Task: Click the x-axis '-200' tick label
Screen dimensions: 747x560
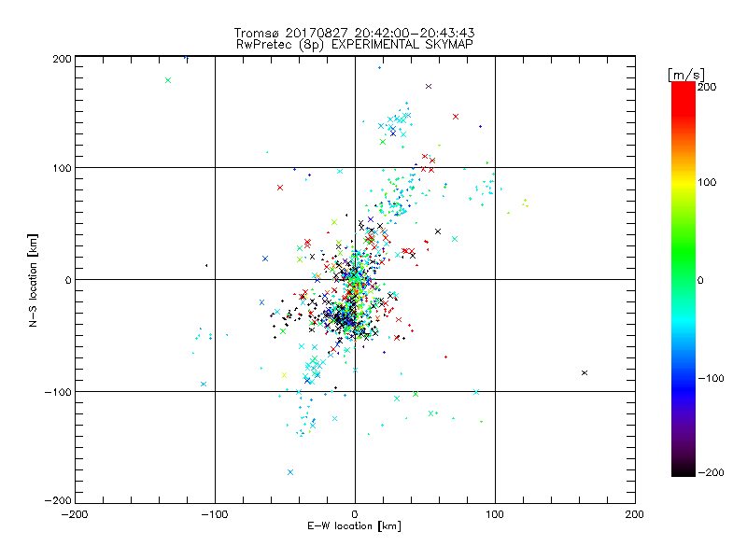Action: 75,514
